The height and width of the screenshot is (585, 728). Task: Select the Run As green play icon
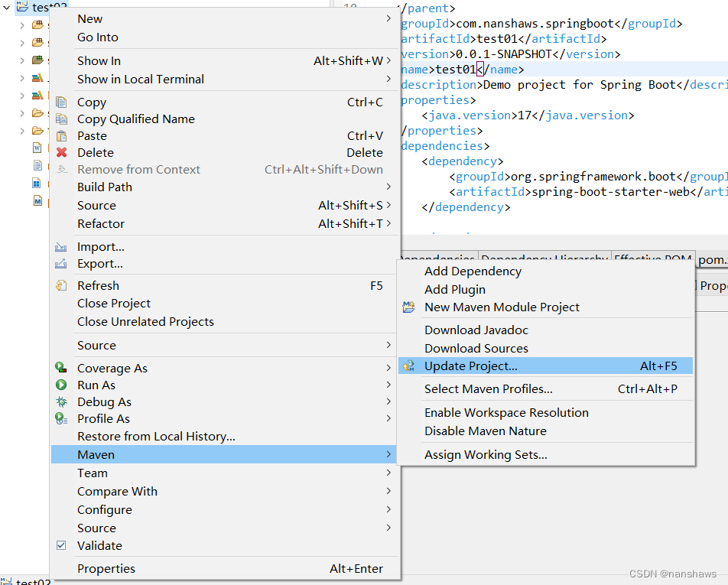click(62, 385)
